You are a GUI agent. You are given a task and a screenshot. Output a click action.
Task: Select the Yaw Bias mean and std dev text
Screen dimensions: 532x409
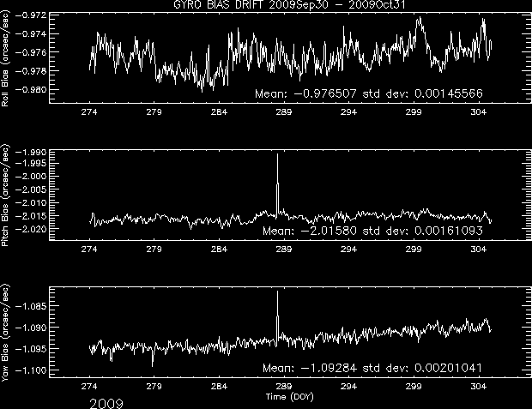pos(376,369)
